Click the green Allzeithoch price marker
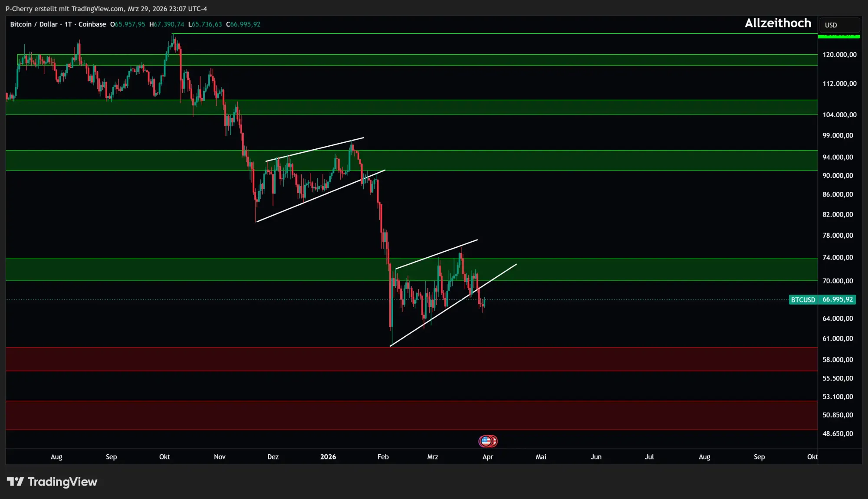 click(x=839, y=37)
